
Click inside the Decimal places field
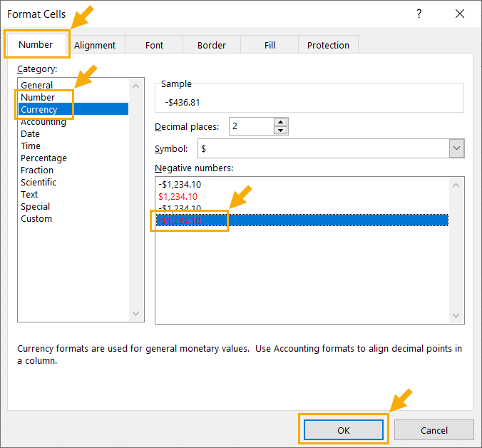(250, 127)
